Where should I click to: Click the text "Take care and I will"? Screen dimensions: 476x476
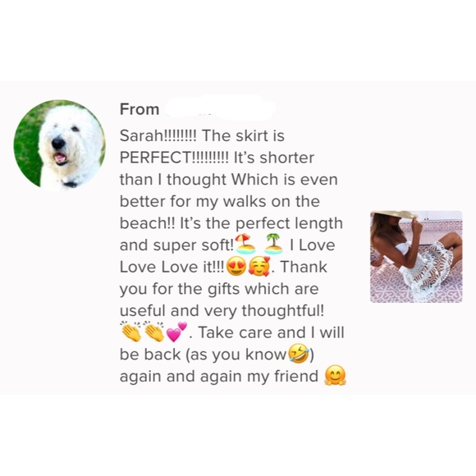271,332
